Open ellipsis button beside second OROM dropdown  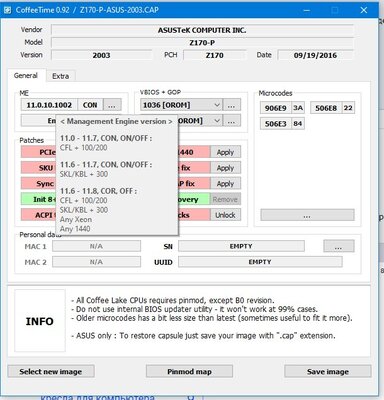pyautogui.click(x=231, y=121)
